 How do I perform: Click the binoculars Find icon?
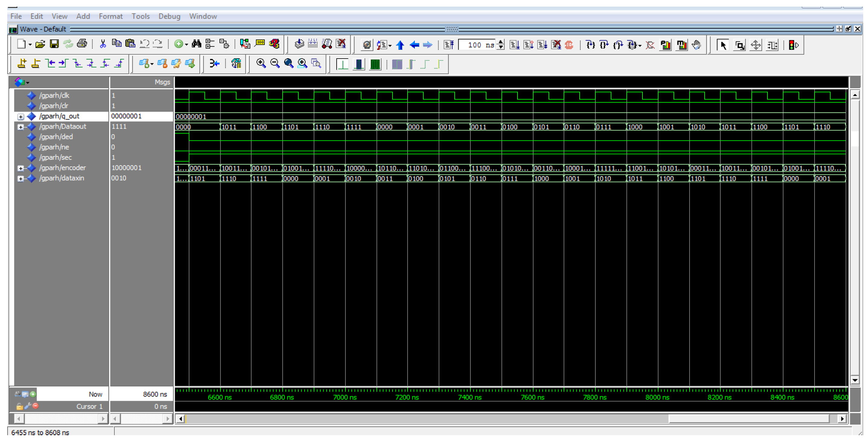point(196,44)
